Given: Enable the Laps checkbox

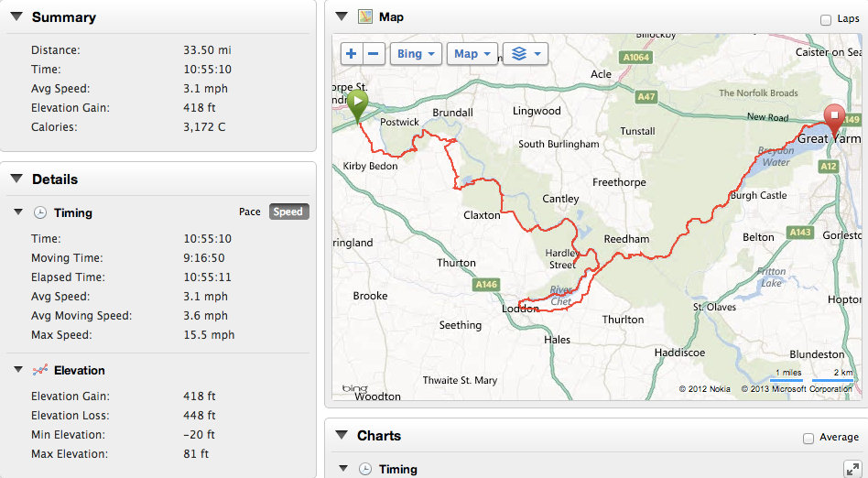Looking at the screenshot, I should click(827, 19).
